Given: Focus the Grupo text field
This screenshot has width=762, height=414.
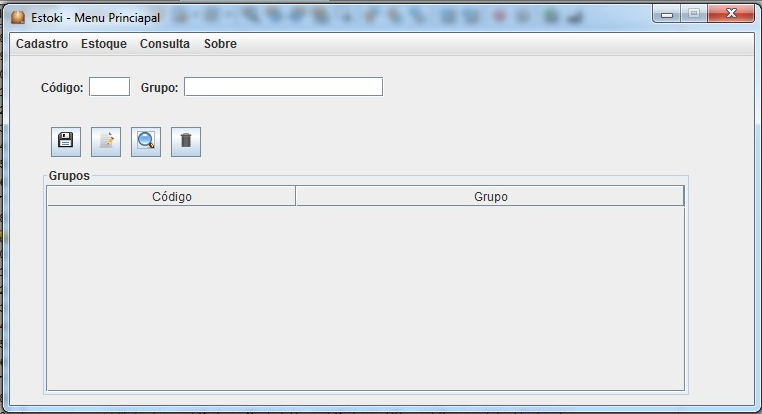Looking at the screenshot, I should 283,87.
